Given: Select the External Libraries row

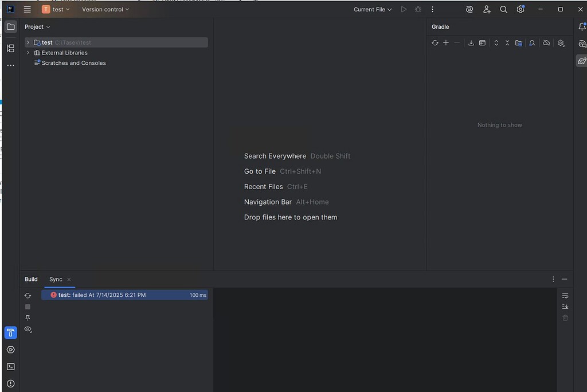Looking at the screenshot, I should (x=116, y=53).
